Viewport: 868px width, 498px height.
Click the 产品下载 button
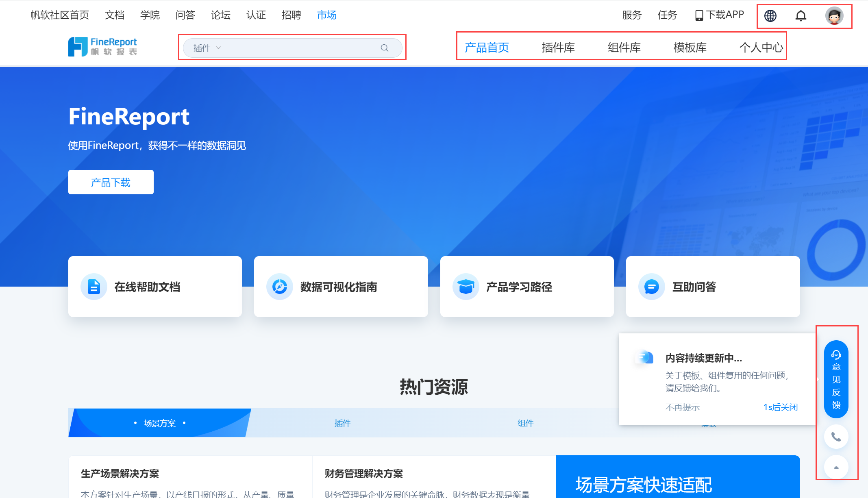pos(111,182)
